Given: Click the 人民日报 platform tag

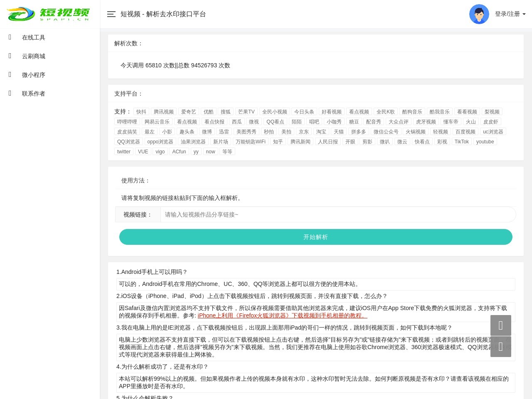Looking at the screenshot, I should pyautogui.click(x=328, y=142).
